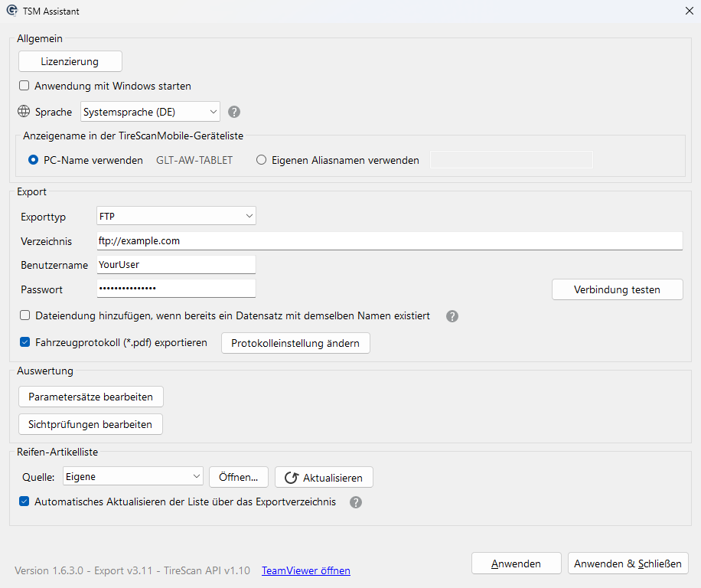Click the Lizenzierung button
This screenshot has width=701, height=588.
tap(70, 61)
